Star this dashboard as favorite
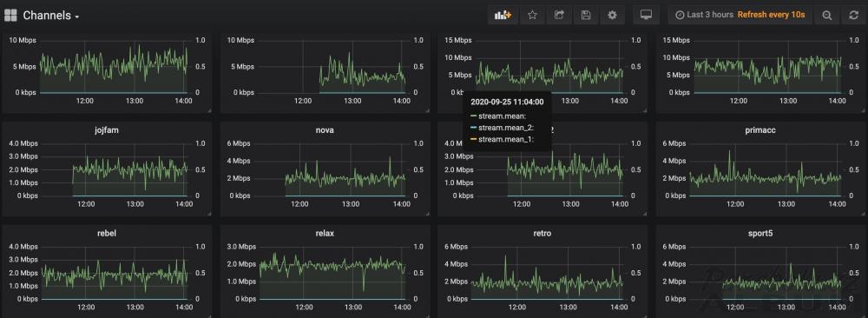868x318 pixels. tap(533, 16)
